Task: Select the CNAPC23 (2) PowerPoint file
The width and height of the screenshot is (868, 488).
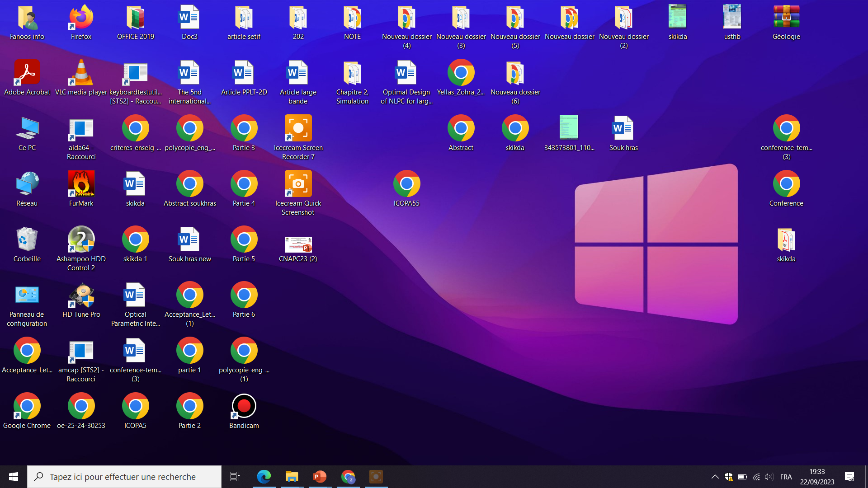Action: tap(298, 245)
